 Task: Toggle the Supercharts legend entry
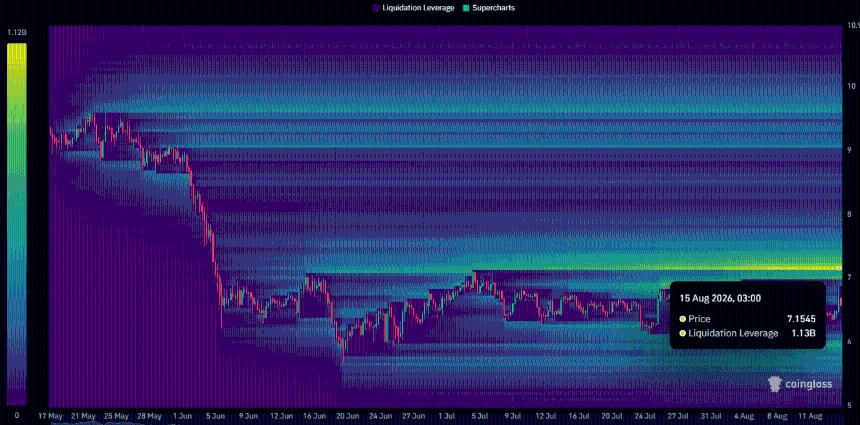(x=488, y=8)
